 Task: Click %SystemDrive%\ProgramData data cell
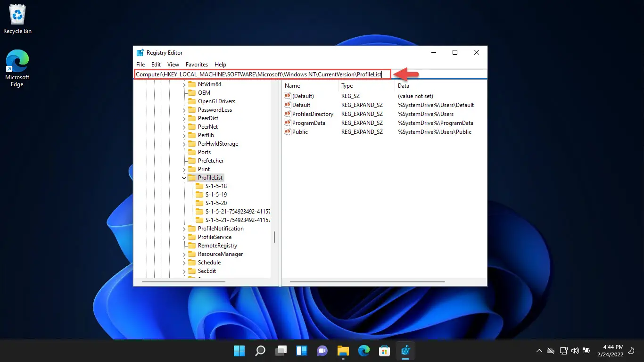(436, 123)
